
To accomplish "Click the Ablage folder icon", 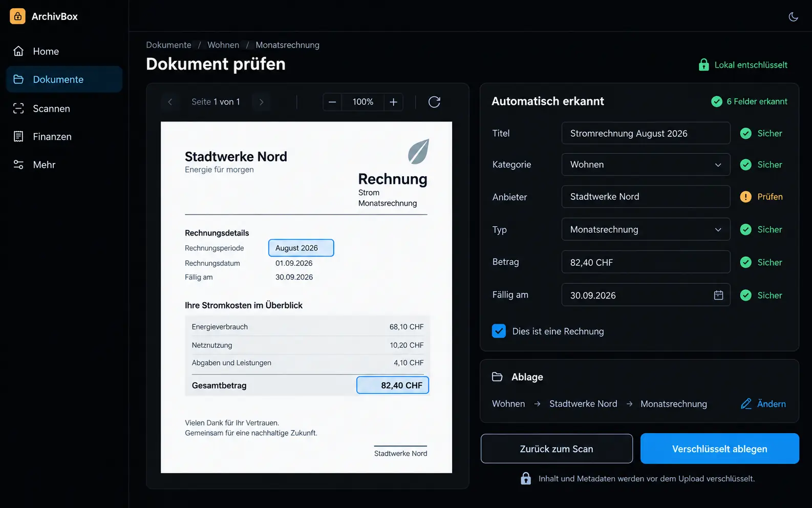I will point(497,377).
